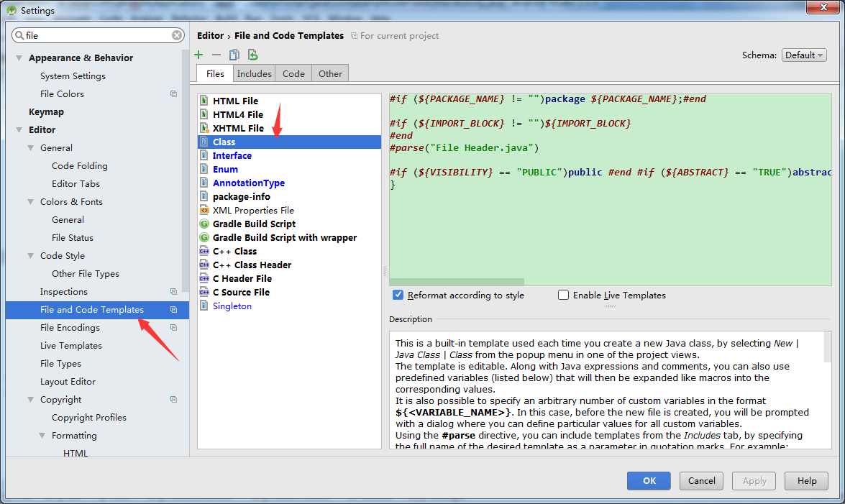Switch to the Other tab
The height and width of the screenshot is (504, 845).
point(330,74)
